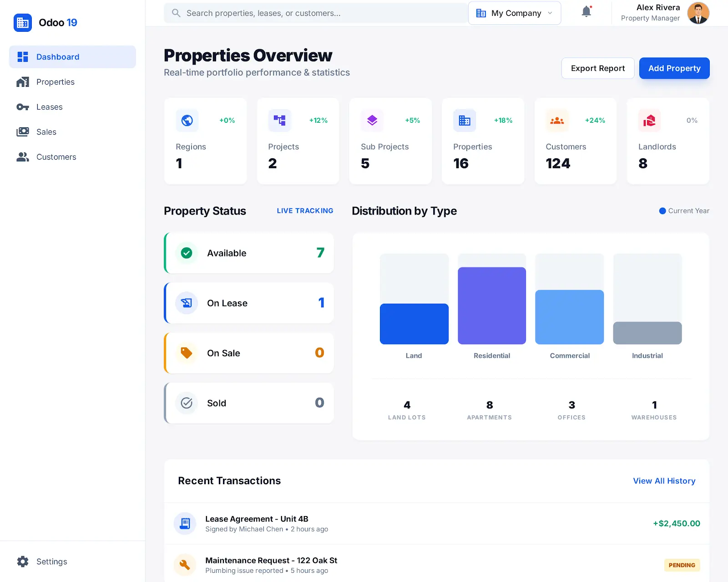Click the Landlords house icon
Screen dimensions: 728x582
point(649,120)
